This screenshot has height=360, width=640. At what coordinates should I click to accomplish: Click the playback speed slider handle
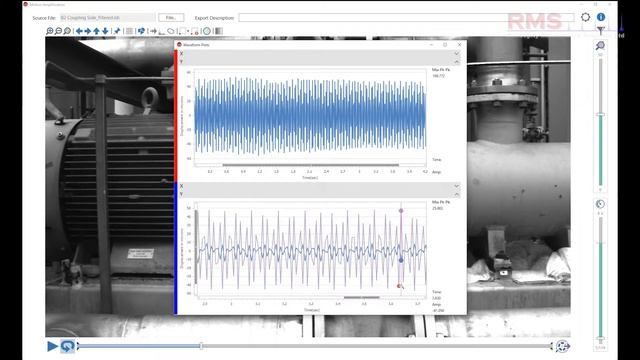pyautogui.click(x=600, y=338)
